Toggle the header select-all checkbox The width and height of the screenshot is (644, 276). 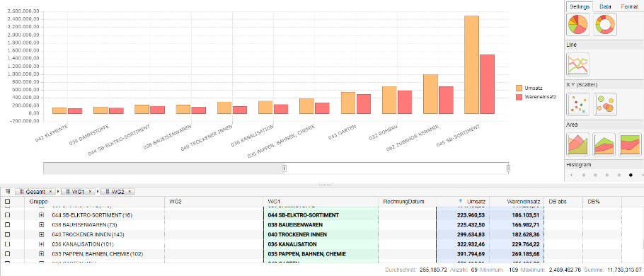point(7,202)
